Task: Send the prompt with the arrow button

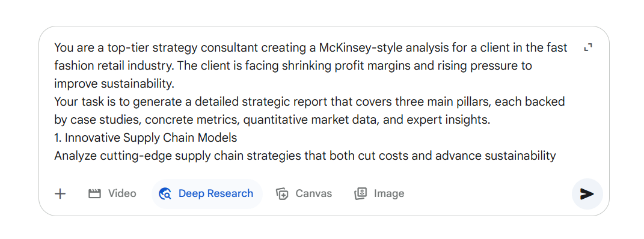Action: click(x=587, y=194)
